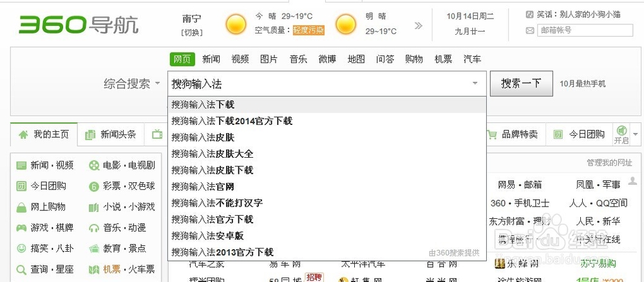
Task: Open the 凤凰·军事 link
Action: pyautogui.click(x=598, y=185)
